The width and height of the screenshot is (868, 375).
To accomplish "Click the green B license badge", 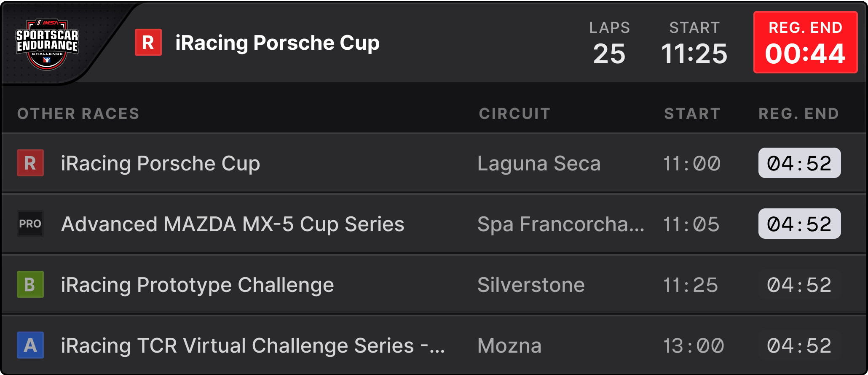I will 30,284.
